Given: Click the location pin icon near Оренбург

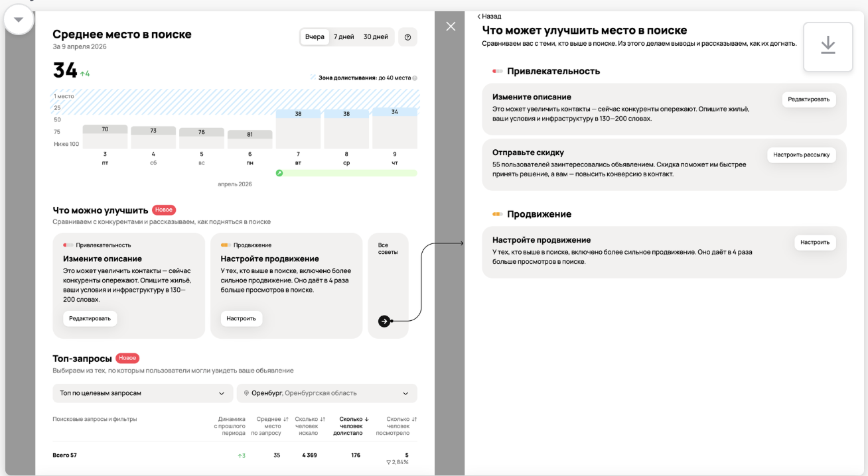Looking at the screenshot, I should click(246, 393).
